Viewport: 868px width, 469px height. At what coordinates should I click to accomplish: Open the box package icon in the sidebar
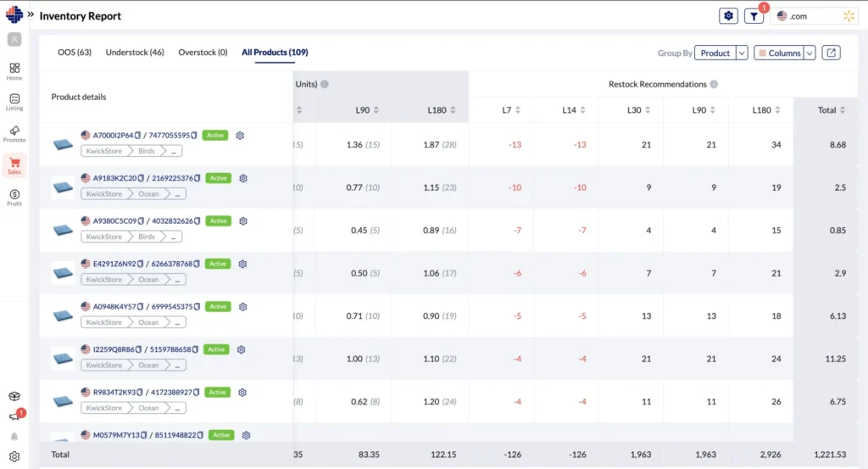(x=14, y=396)
